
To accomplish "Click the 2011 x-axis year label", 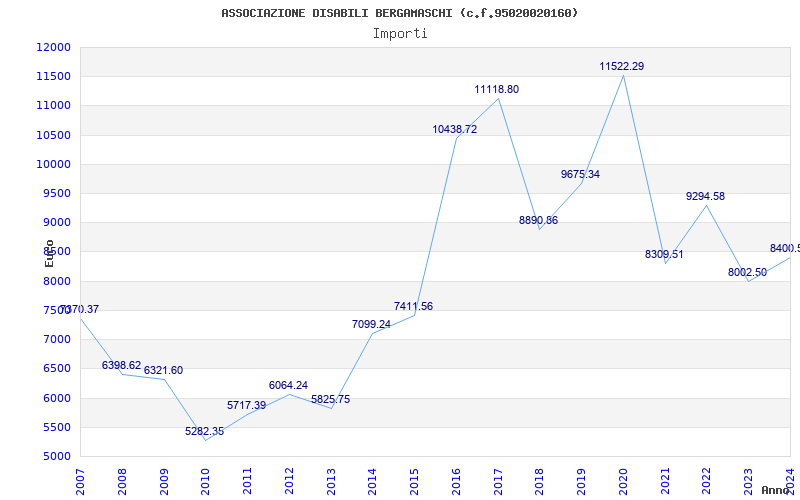I will coord(247,482).
